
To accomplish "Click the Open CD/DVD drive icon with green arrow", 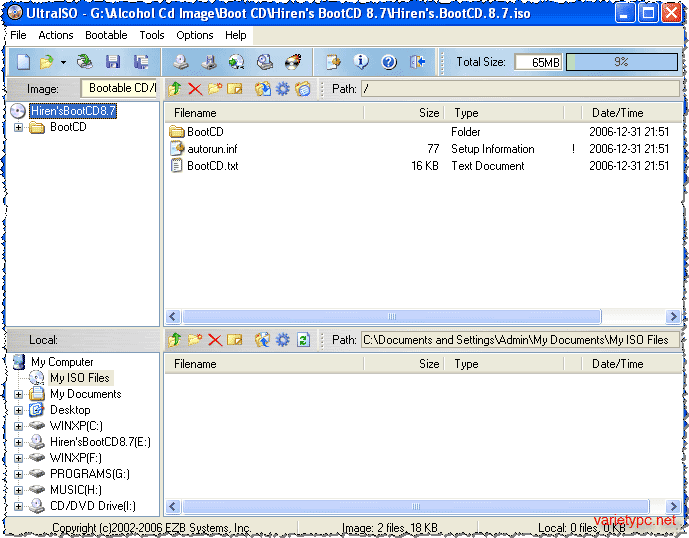I will [85, 62].
